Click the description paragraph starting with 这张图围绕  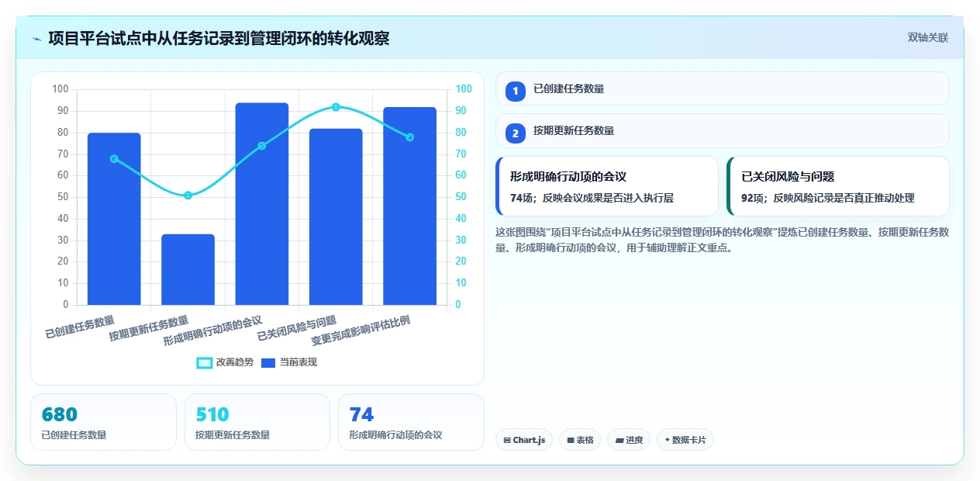722,240
